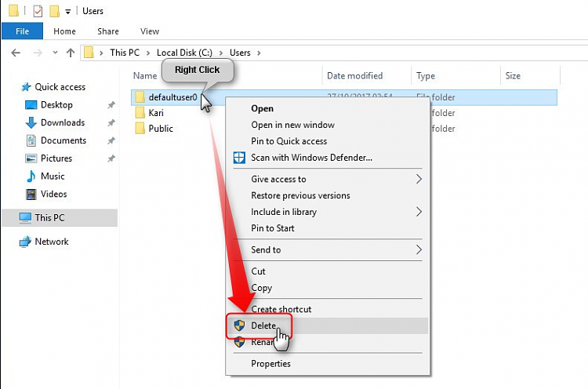Viewport: 588px width, 389px height.
Task: Click the Documents page icon in sidebar
Action: coord(31,140)
